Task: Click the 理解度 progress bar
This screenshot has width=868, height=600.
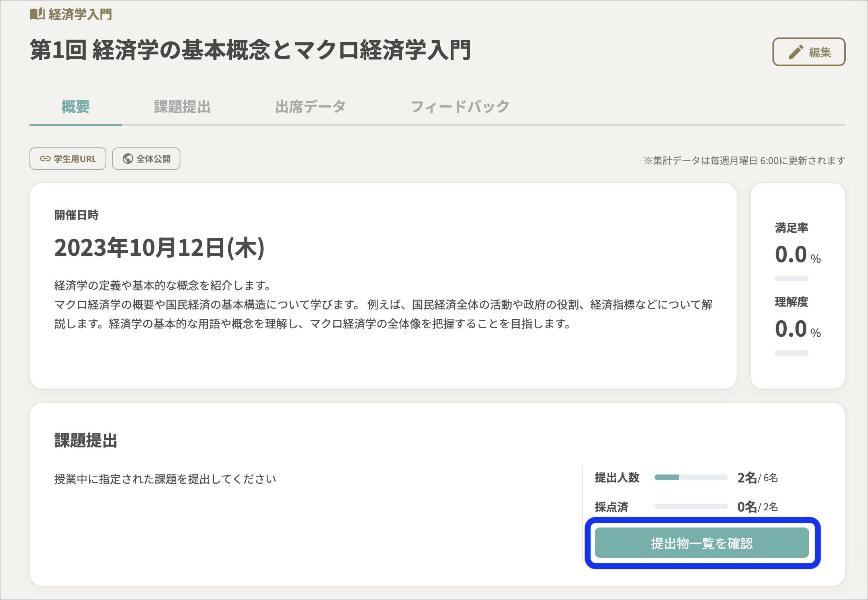Action: coord(792,353)
